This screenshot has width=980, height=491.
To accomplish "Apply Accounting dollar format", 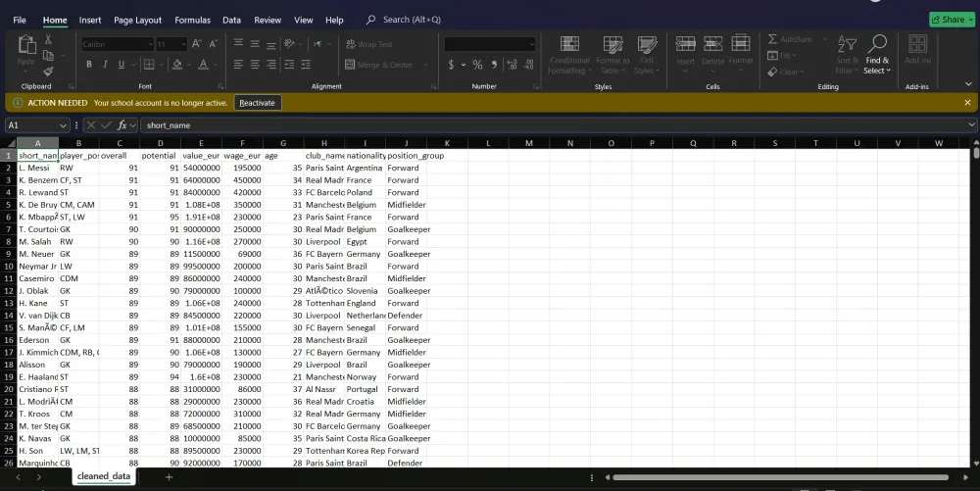I will click(451, 65).
